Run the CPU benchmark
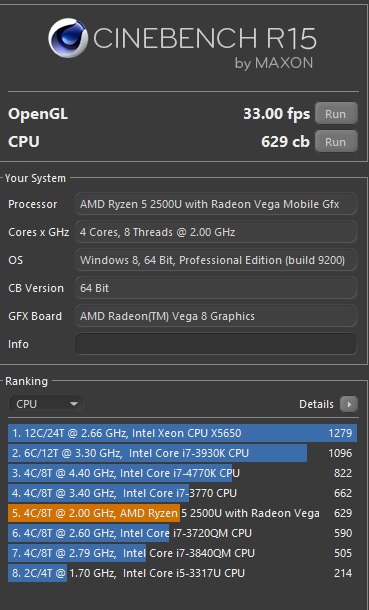This screenshot has height=610, width=369. pyautogui.click(x=336, y=142)
